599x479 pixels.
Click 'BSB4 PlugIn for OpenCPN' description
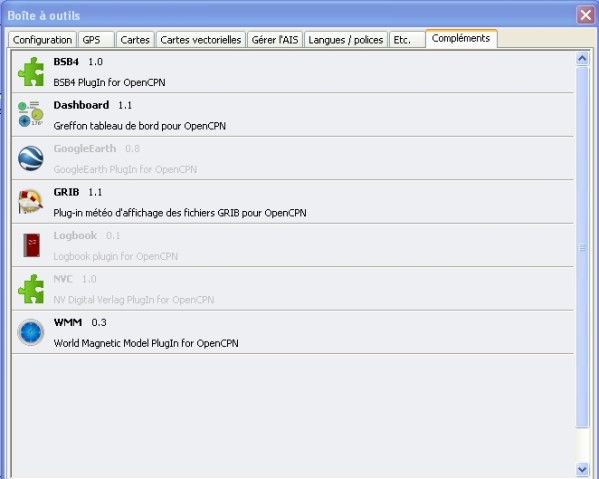(x=109, y=83)
